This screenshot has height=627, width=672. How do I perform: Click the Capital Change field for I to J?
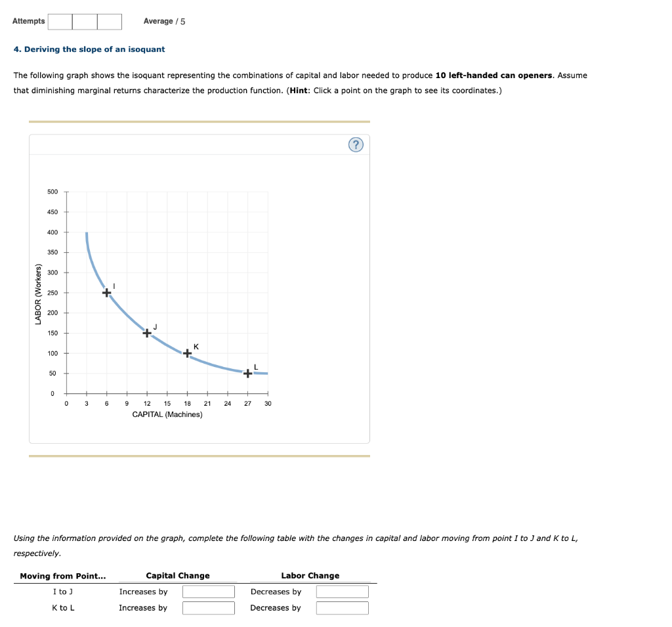pyautogui.click(x=209, y=592)
